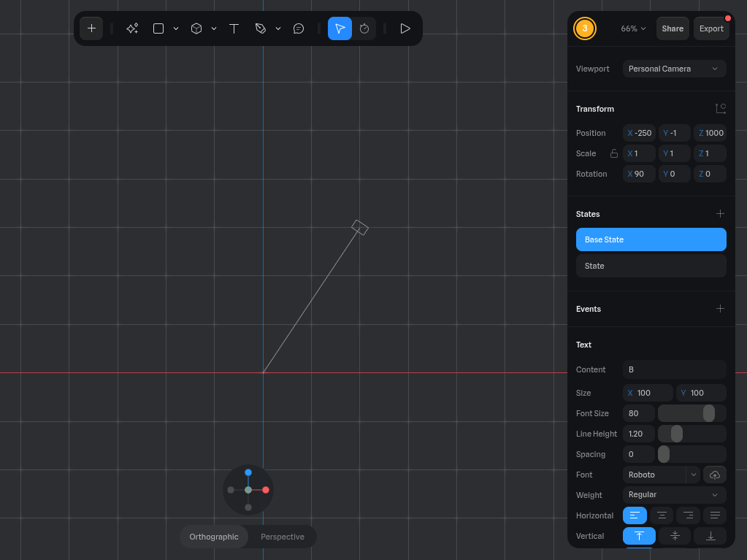Edit Line Height value 1.20
Image resolution: width=747 pixels, height=560 pixels.
[x=638, y=434]
